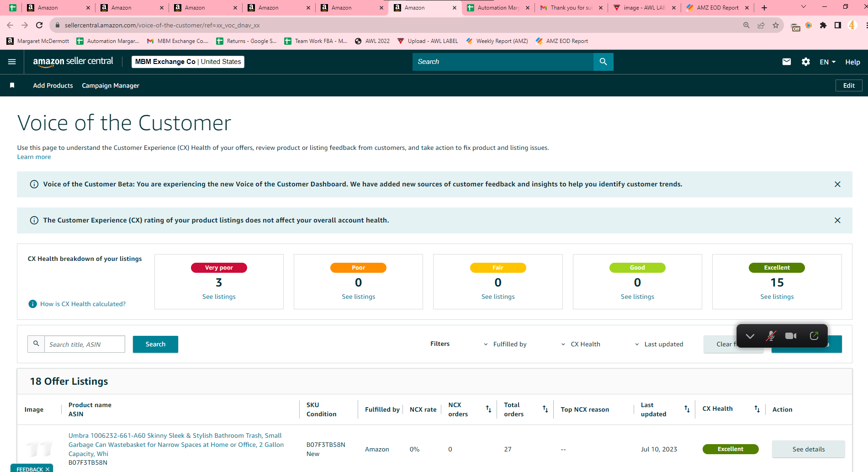Expand the Last updated filter dropdown
This screenshot has width=868, height=472.
point(659,344)
